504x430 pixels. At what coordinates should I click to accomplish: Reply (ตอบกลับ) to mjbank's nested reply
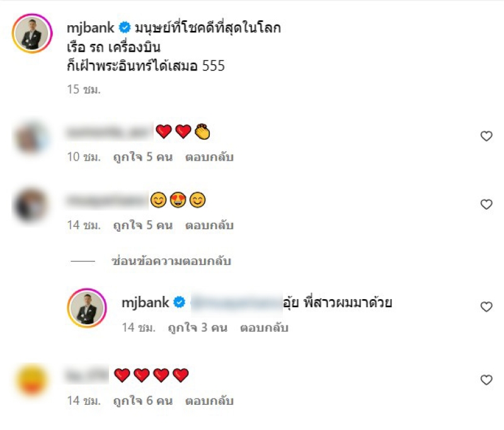coord(264,327)
